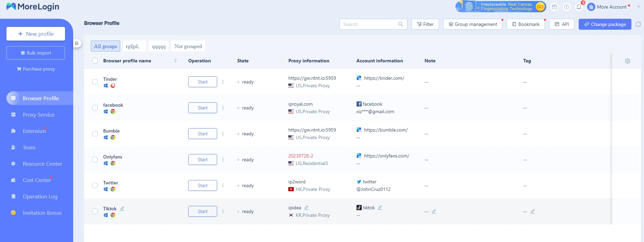This screenshot has width=644, height=242.
Task: Select the facebook profile checkbox
Action: 95,108
